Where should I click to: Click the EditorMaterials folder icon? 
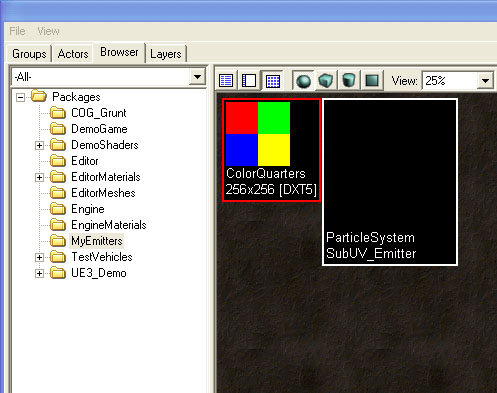tap(58, 177)
